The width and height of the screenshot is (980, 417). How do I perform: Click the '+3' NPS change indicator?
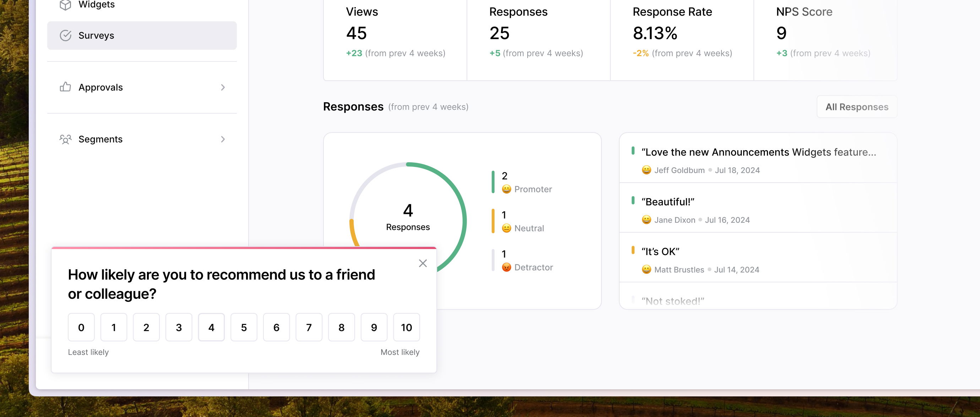[782, 53]
